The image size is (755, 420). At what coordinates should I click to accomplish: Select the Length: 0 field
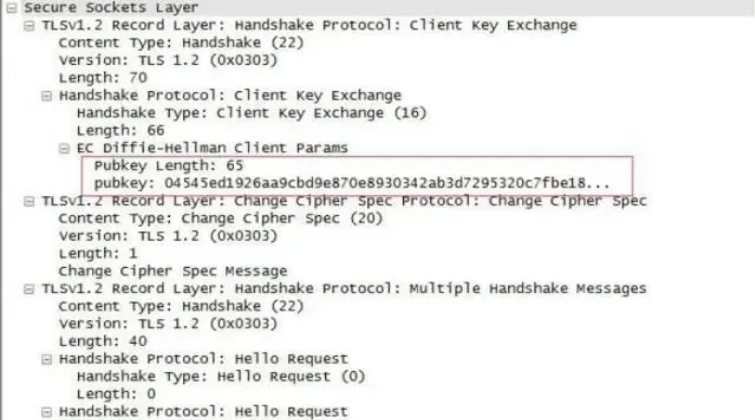click(116, 394)
